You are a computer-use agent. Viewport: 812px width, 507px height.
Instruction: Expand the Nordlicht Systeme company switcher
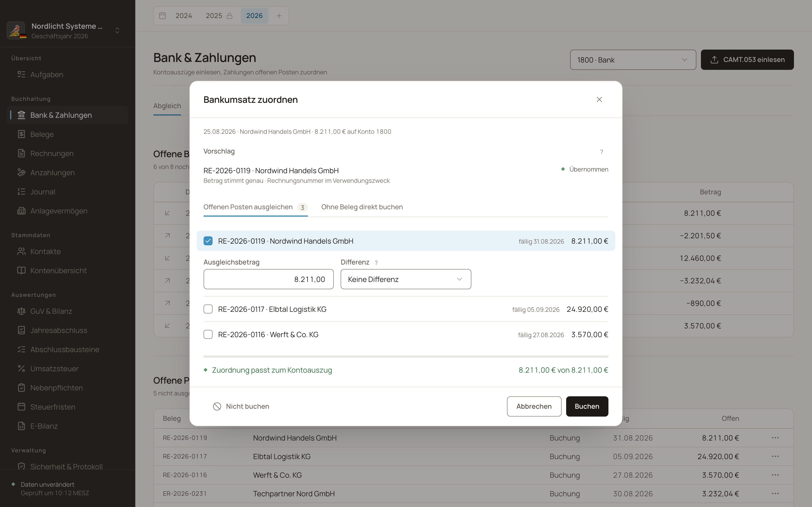click(x=117, y=30)
